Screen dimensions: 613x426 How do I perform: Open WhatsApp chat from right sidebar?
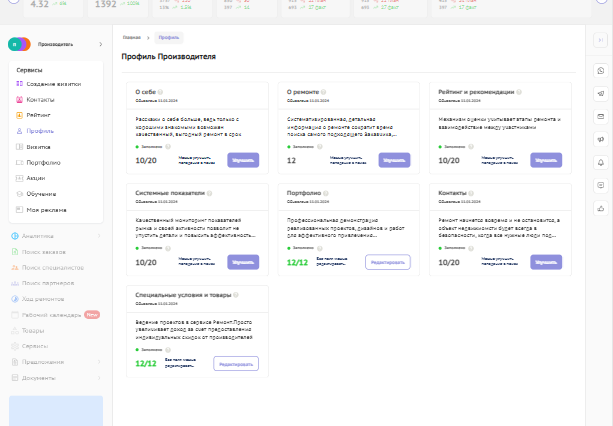click(601, 71)
